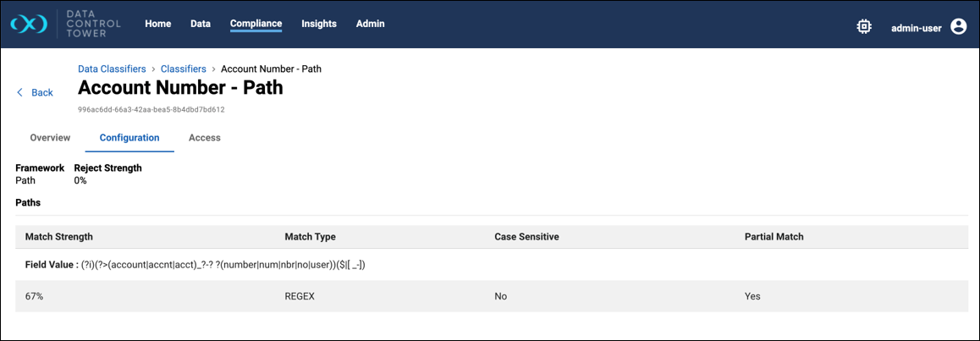Click the user avatar icon
Image resolution: width=980 pixels, height=341 pixels.
click(958, 27)
